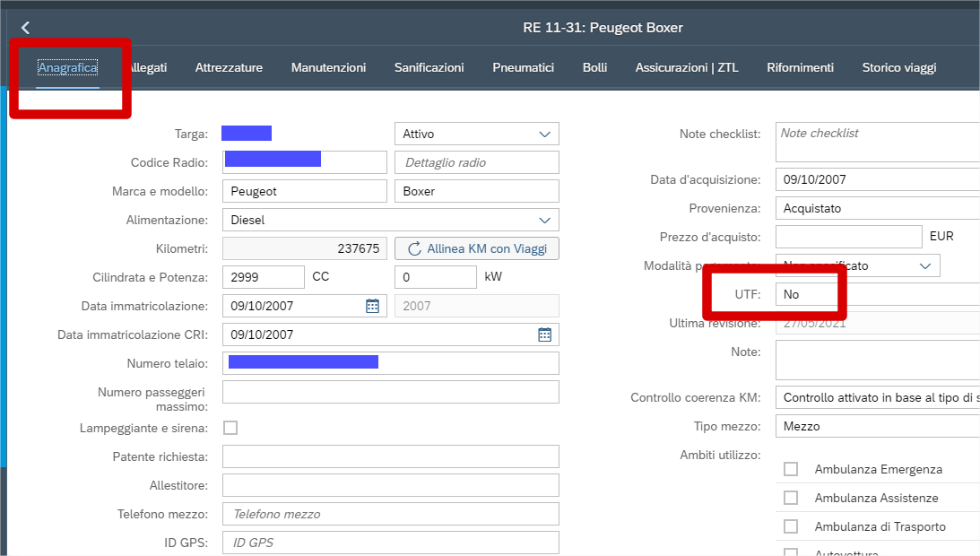Toggle Lampeggiante e sirena checkbox
The image size is (980, 556).
pyautogui.click(x=230, y=428)
